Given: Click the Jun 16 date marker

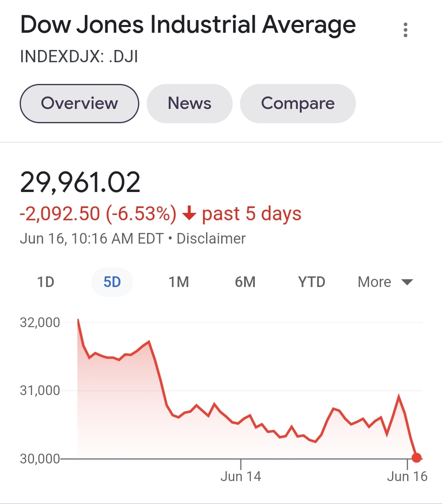Looking at the screenshot, I should (407, 476).
